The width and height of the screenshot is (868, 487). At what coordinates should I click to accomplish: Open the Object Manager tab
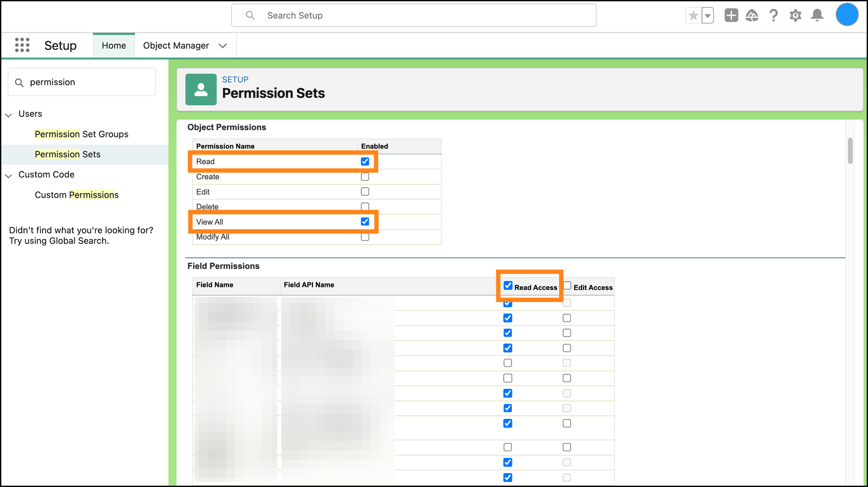[176, 46]
